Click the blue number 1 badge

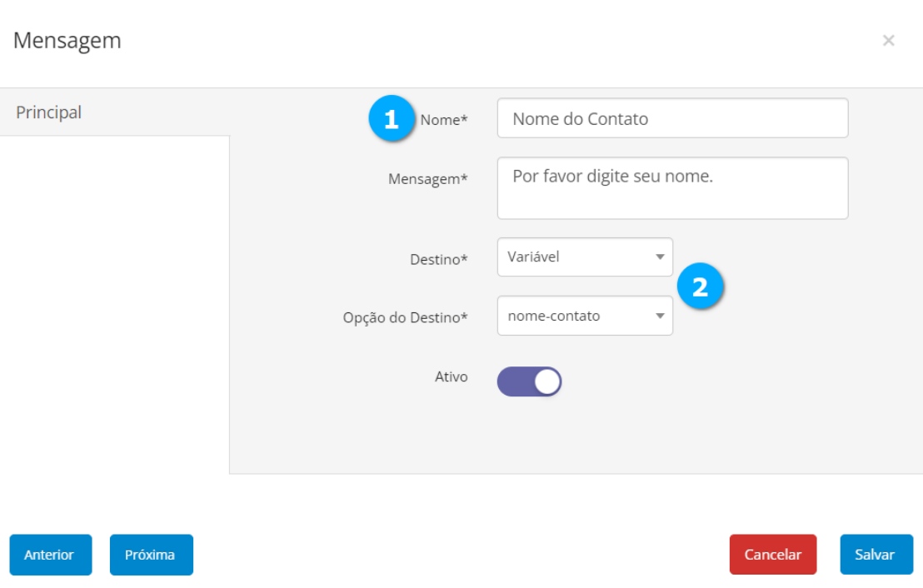click(x=391, y=120)
